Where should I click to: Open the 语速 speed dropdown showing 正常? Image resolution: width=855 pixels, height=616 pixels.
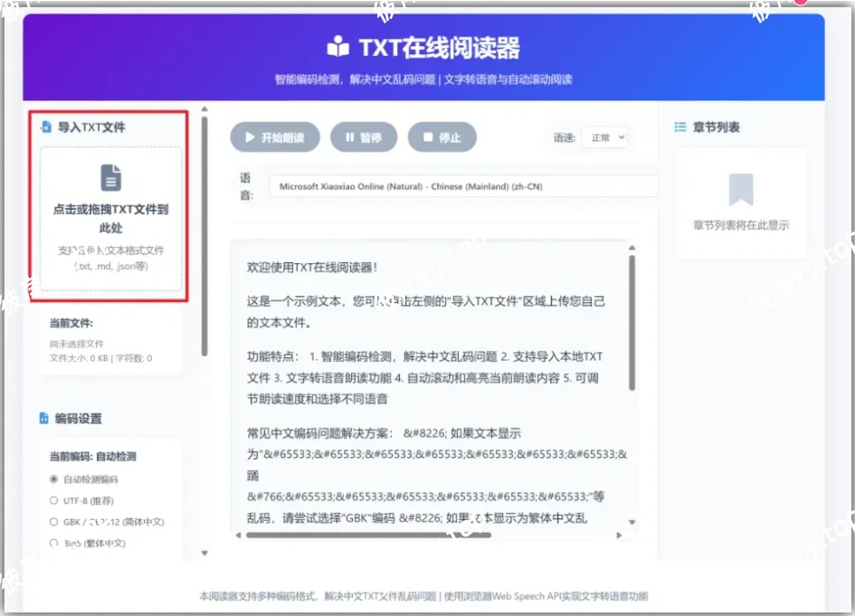pos(604,137)
